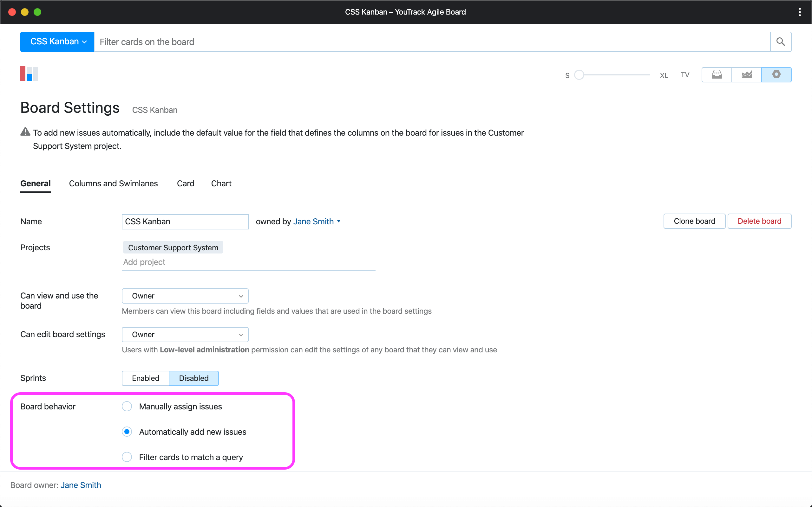Click the warning triangle icon
The image size is (812, 507).
25,132
